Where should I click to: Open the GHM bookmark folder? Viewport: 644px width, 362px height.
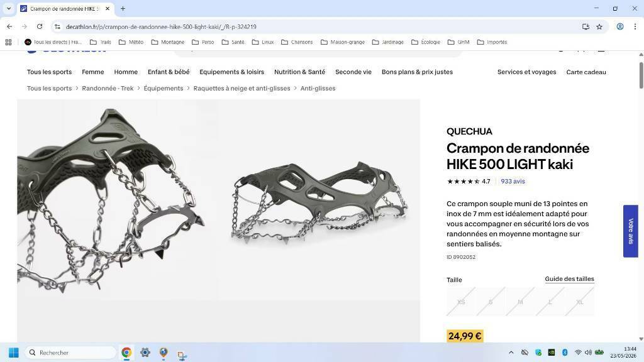tap(458, 42)
